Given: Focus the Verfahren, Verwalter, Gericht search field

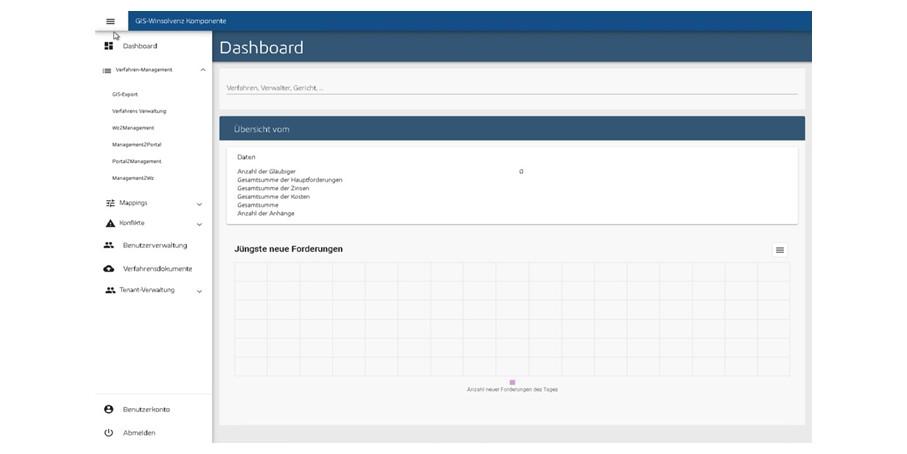Looking at the screenshot, I should click(511, 88).
